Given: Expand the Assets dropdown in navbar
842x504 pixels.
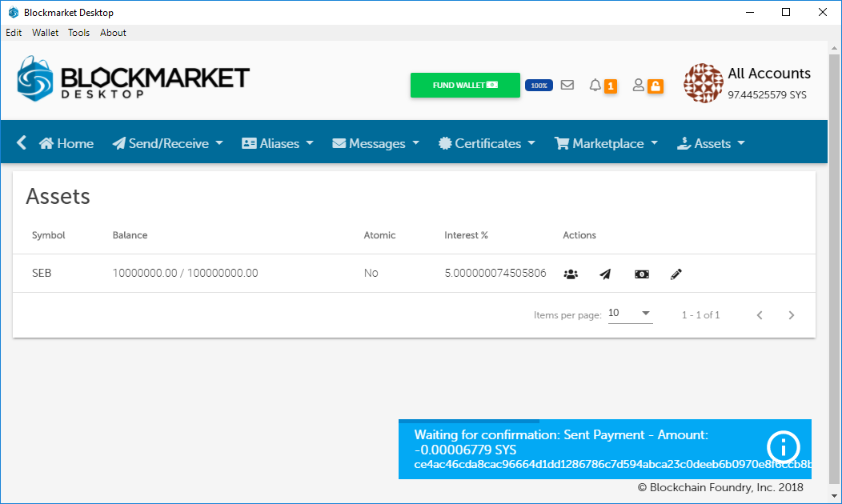Looking at the screenshot, I should [x=711, y=143].
